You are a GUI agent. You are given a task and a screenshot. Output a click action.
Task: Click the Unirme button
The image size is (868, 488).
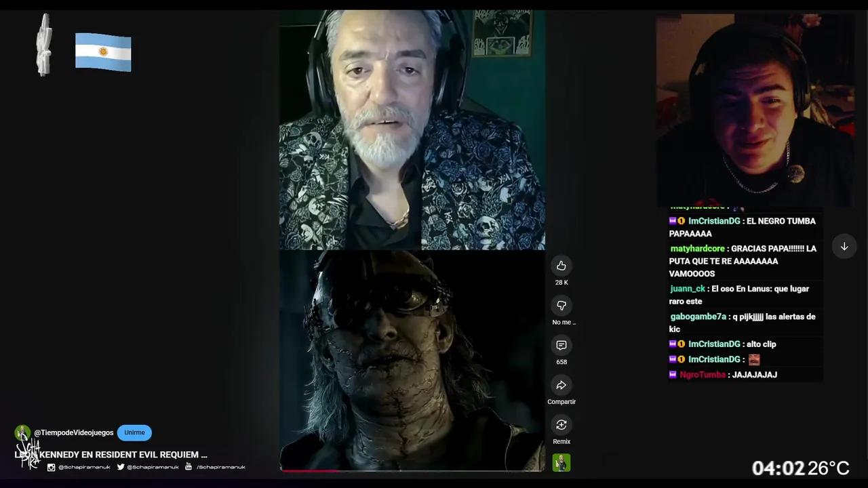coord(134,432)
